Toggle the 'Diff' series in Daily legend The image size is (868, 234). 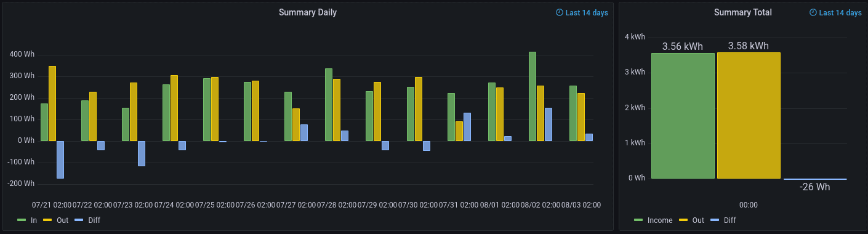[93, 220]
